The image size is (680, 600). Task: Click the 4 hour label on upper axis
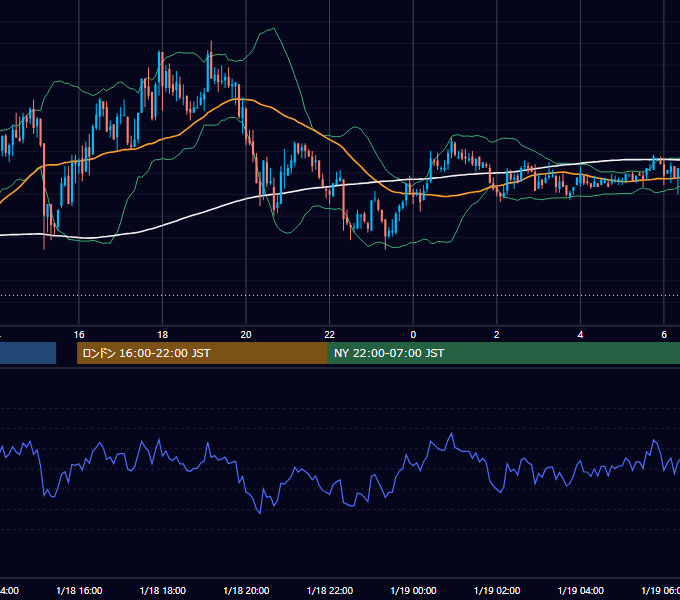tap(580, 335)
